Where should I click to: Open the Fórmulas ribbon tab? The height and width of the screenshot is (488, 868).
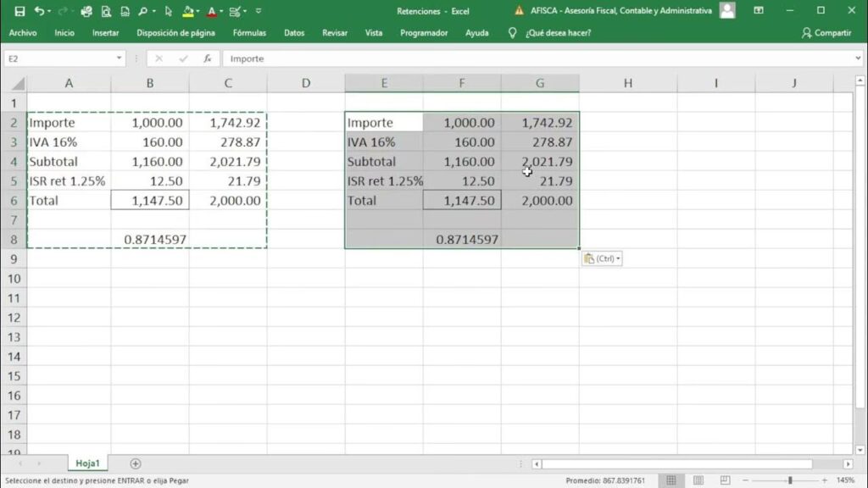click(x=249, y=33)
